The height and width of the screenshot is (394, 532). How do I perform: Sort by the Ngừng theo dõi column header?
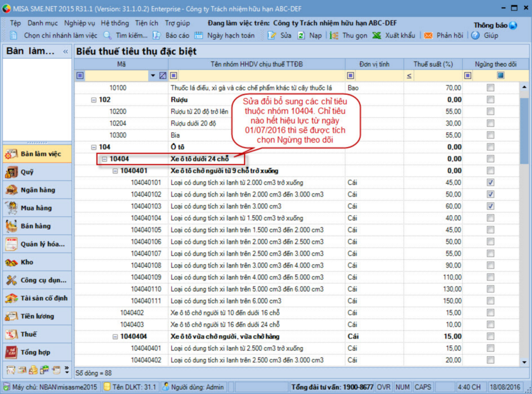click(x=496, y=64)
